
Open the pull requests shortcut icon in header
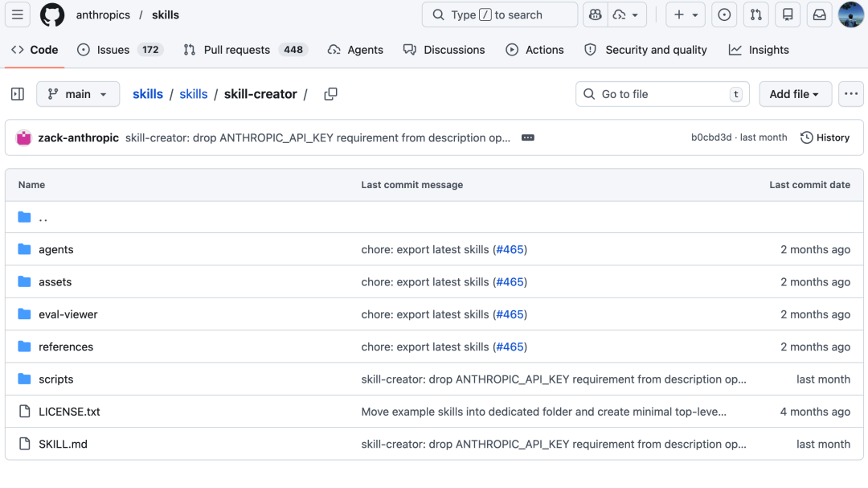click(756, 15)
